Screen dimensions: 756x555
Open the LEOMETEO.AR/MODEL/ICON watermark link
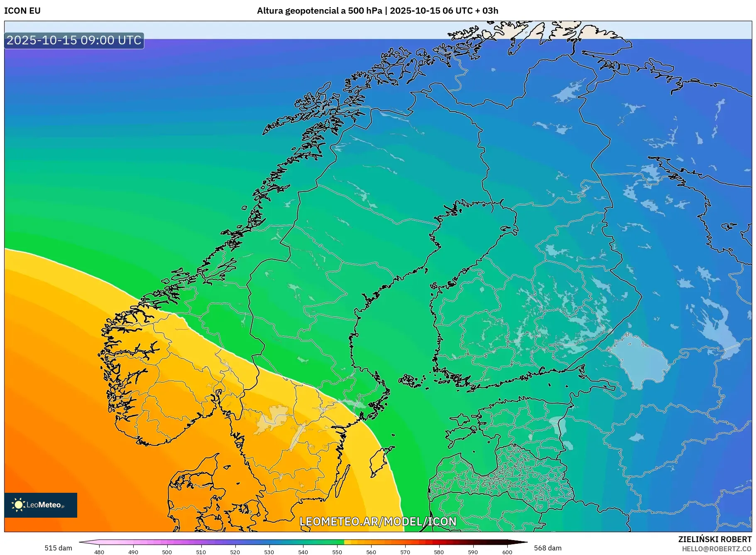pyautogui.click(x=378, y=521)
